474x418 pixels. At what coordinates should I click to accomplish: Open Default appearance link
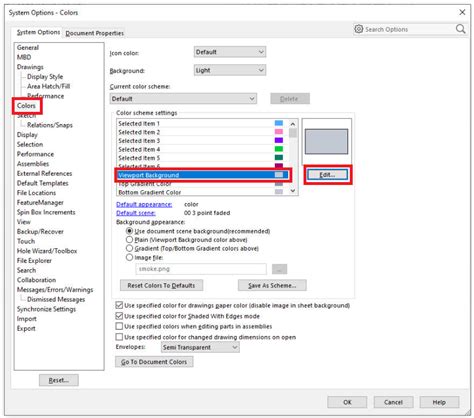144,204
